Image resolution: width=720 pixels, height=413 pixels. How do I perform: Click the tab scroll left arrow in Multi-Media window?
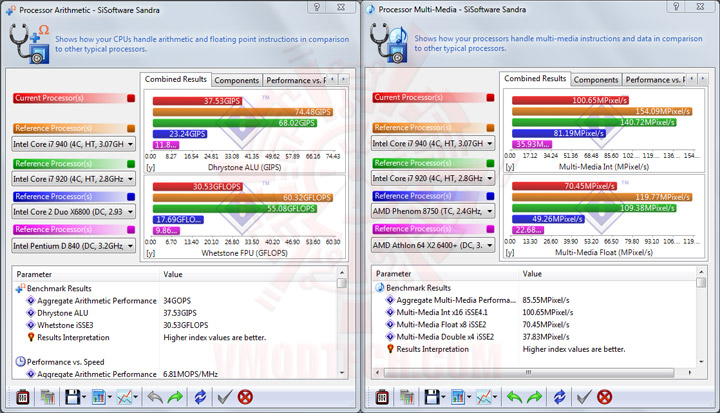[692, 79]
